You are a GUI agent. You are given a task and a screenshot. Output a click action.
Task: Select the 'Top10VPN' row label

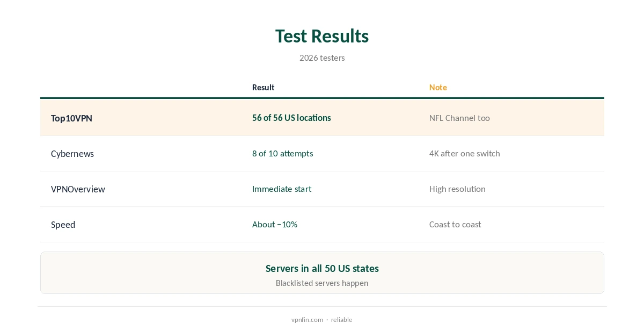click(71, 118)
